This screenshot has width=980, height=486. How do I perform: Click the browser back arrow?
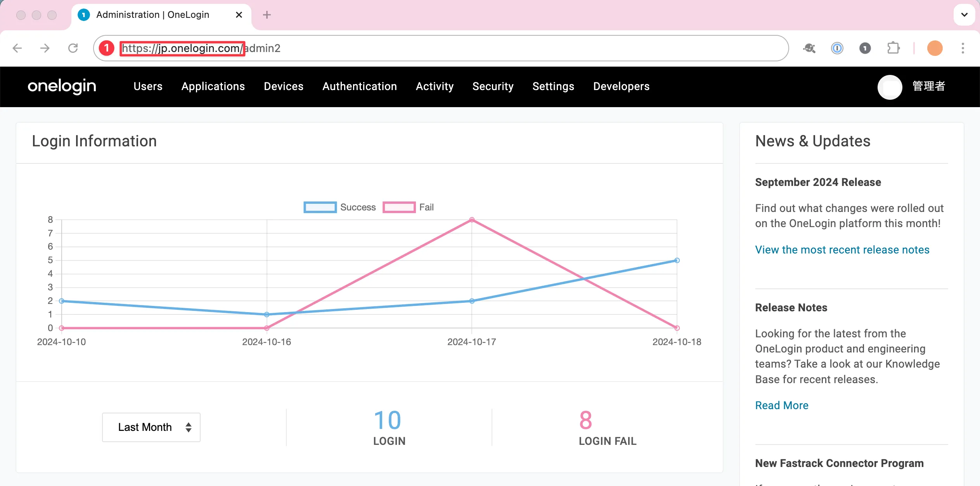(17, 48)
